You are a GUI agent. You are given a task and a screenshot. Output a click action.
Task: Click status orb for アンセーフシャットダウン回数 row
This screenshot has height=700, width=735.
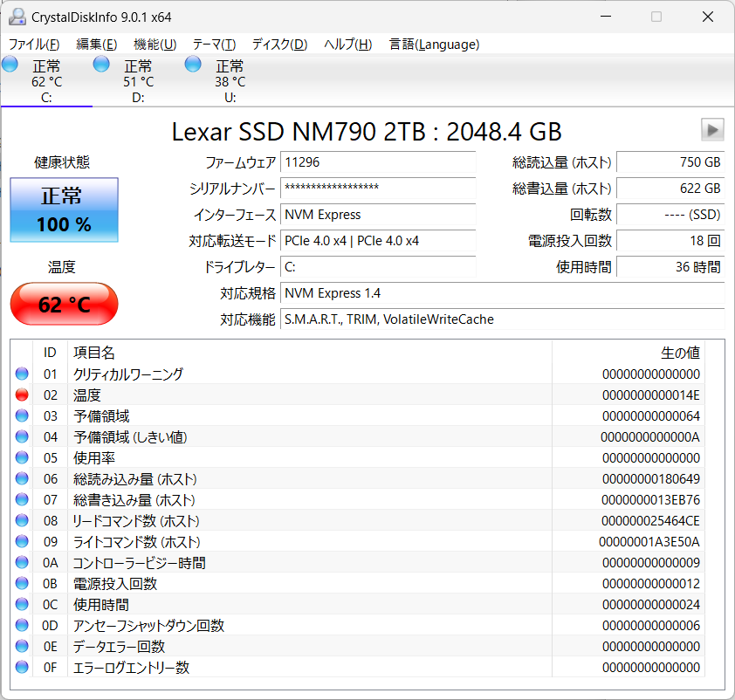coord(22,625)
